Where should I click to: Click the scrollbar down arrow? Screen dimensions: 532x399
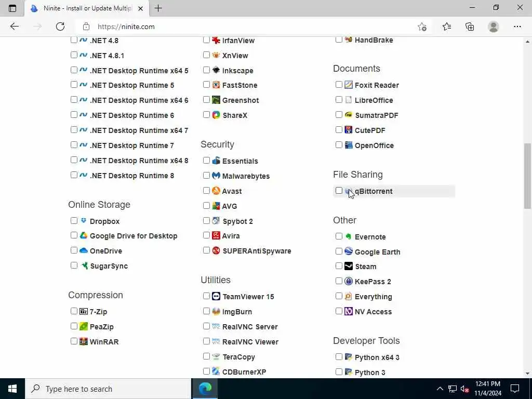pos(527,374)
